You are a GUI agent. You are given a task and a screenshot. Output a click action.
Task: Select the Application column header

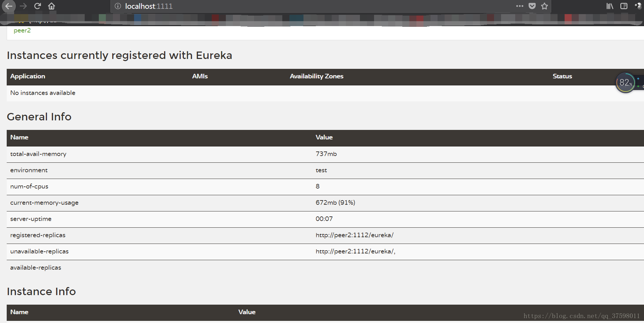(x=28, y=76)
